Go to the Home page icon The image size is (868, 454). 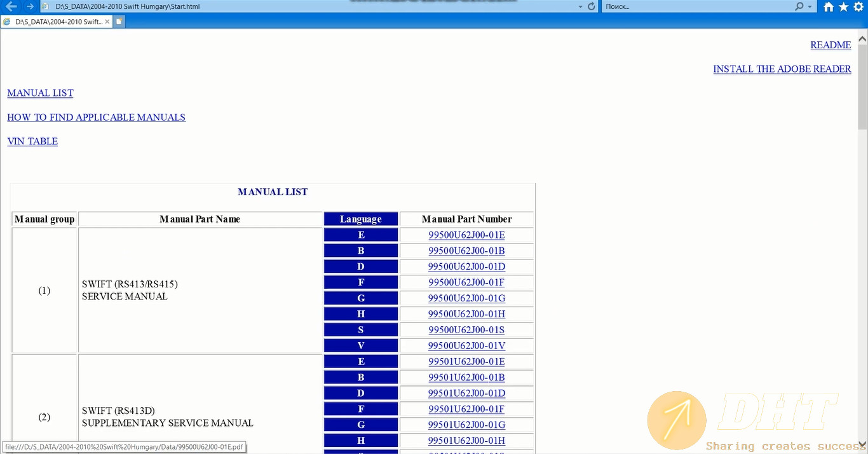tap(828, 7)
